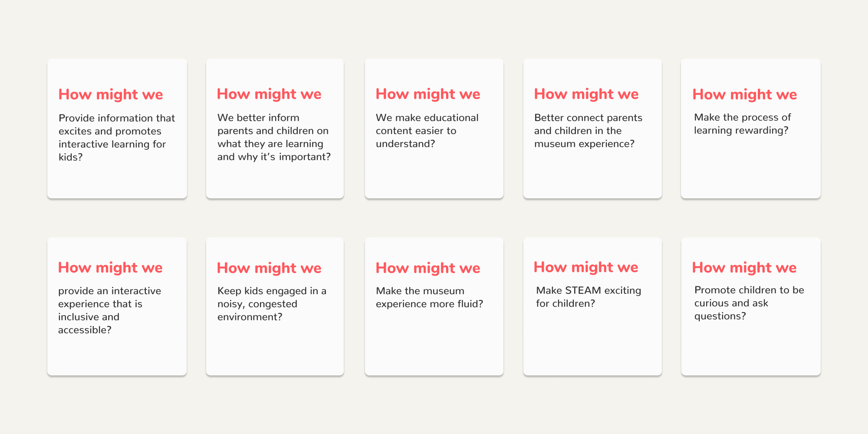Click the card about noisy, congested environment
868x434 pixels.
tap(275, 306)
